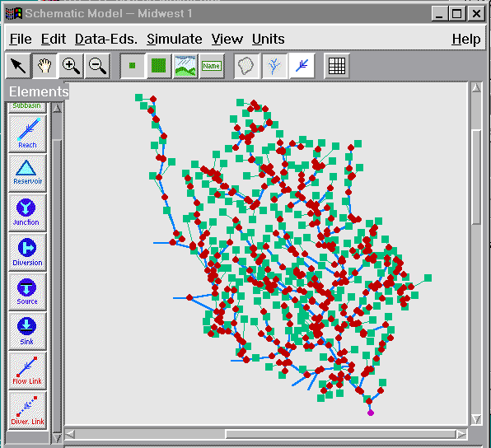Select the Diversion element icon

[27, 252]
